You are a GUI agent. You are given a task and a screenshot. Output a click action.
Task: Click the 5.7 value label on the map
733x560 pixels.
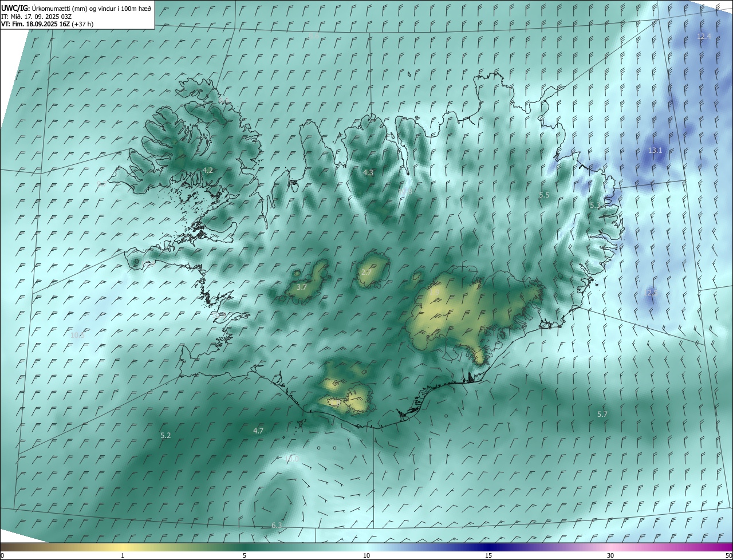(602, 414)
